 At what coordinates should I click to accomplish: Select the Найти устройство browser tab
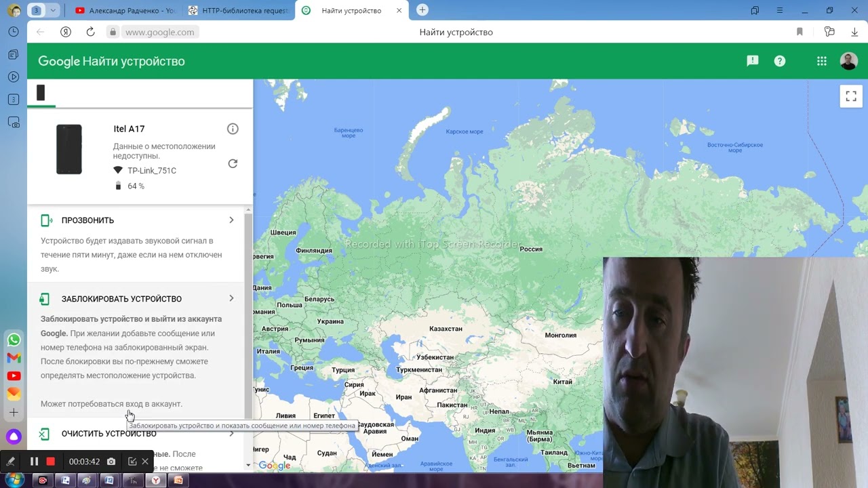pyautogui.click(x=351, y=10)
